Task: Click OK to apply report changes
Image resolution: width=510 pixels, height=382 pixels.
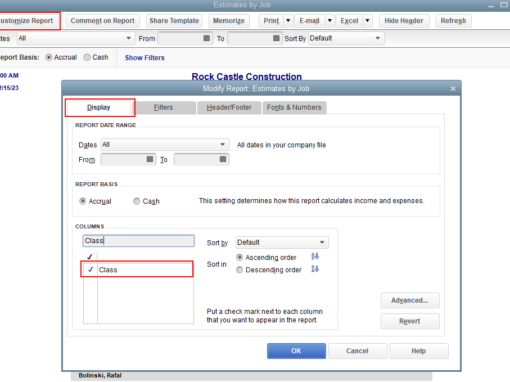Action: [x=296, y=351]
